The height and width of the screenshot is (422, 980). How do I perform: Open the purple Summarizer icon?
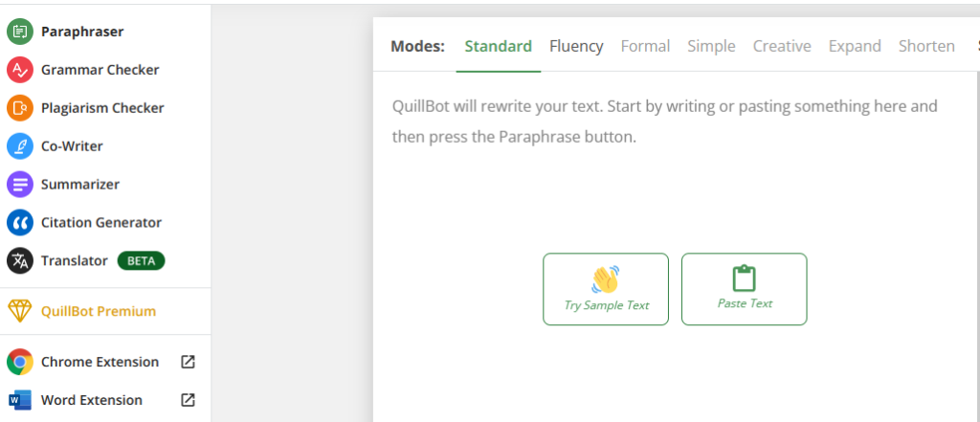tap(20, 184)
